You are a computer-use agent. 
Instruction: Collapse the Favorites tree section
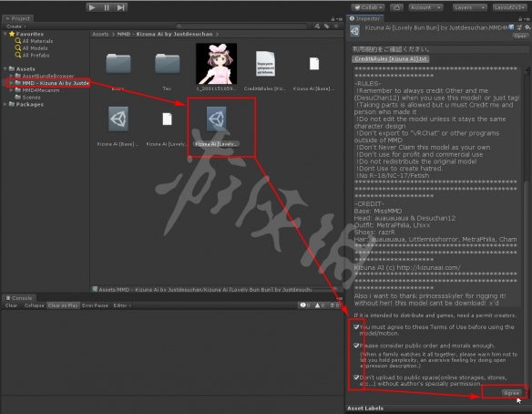click(5, 34)
